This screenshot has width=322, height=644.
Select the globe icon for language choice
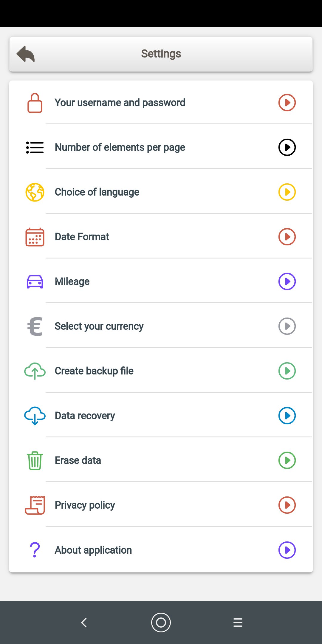click(x=35, y=192)
